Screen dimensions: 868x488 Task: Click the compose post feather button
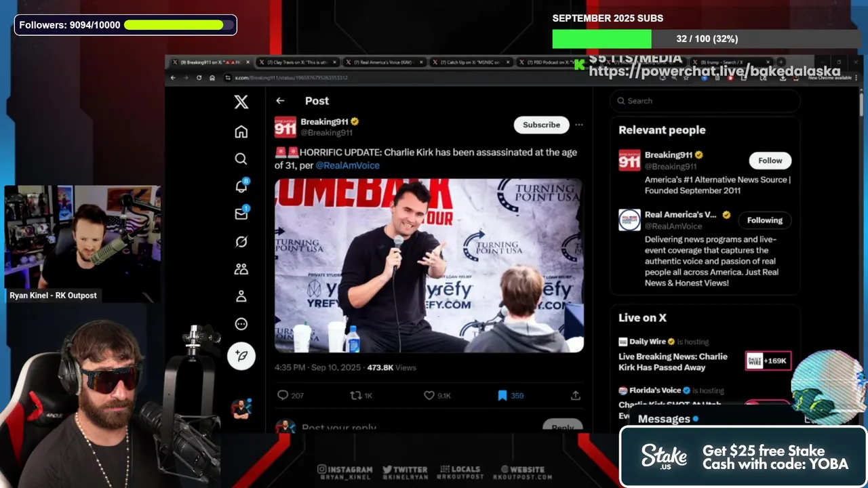pyautogui.click(x=241, y=356)
